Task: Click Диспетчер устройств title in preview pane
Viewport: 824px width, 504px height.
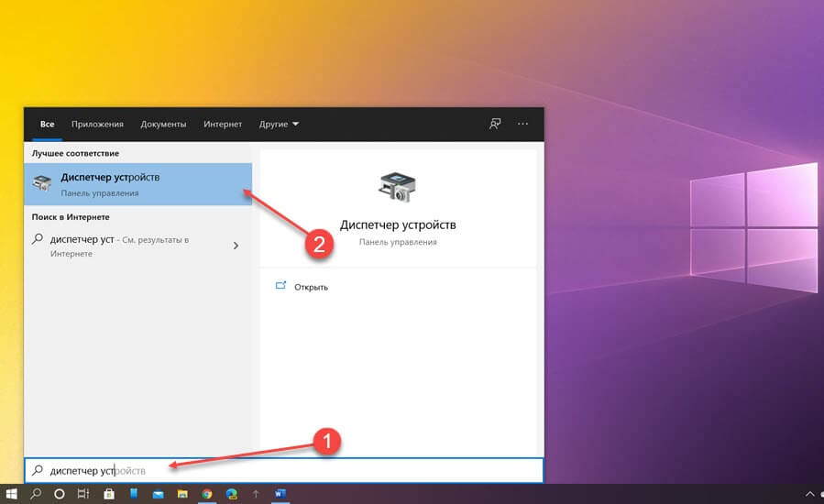Action: [398, 225]
